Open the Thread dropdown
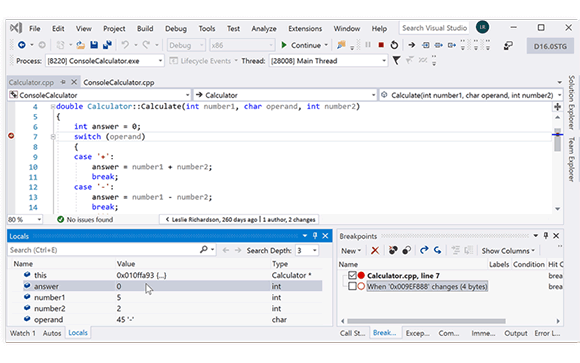 pyautogui.click(x=384, y=61)
